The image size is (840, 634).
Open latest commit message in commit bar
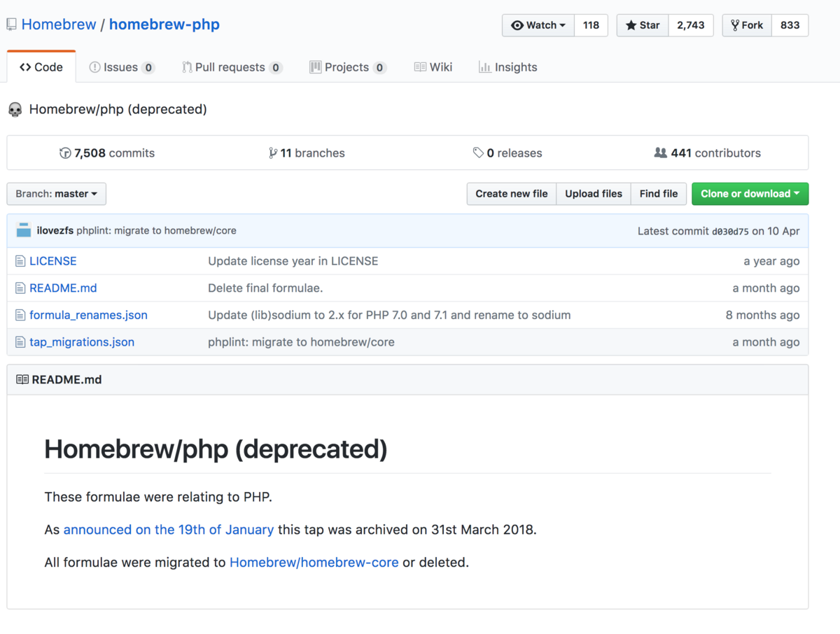[157, 231]
